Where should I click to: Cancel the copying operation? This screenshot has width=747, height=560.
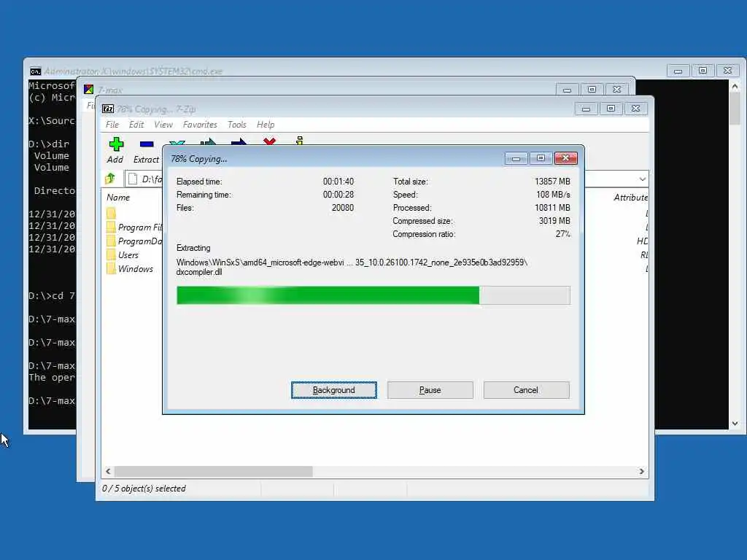pyautogui.click(x=526, y=390)
